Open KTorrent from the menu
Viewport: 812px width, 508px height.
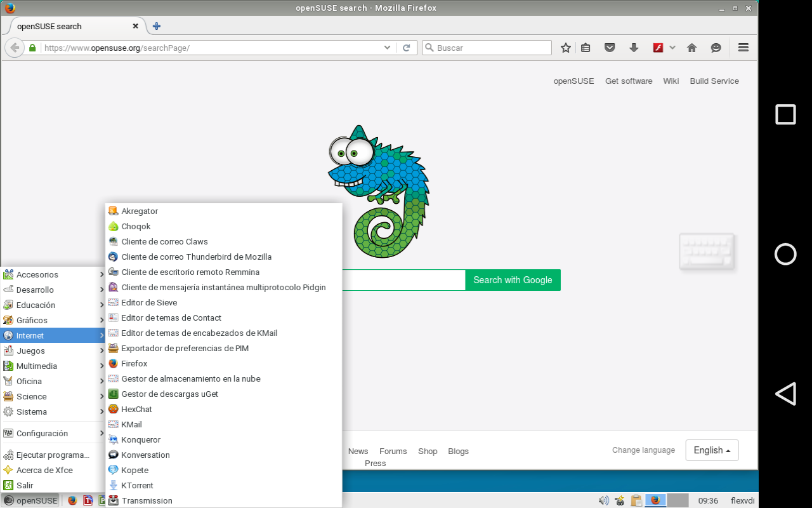[223, 485]
